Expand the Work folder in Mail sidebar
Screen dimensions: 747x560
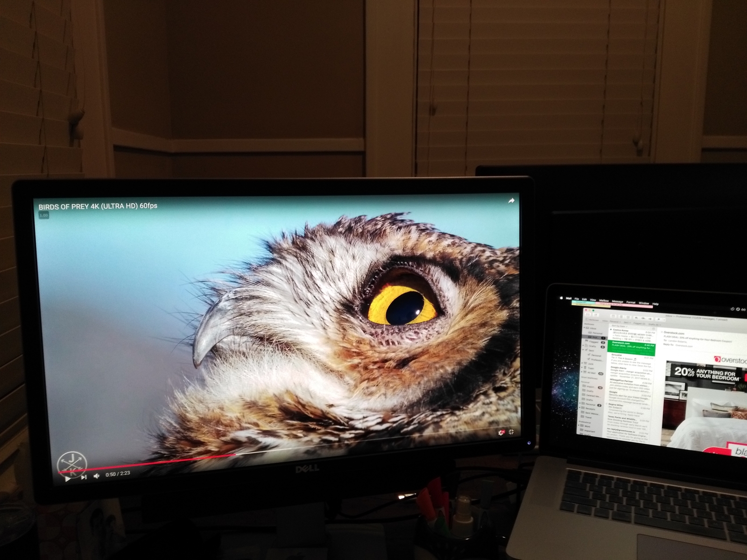point(579,425)
